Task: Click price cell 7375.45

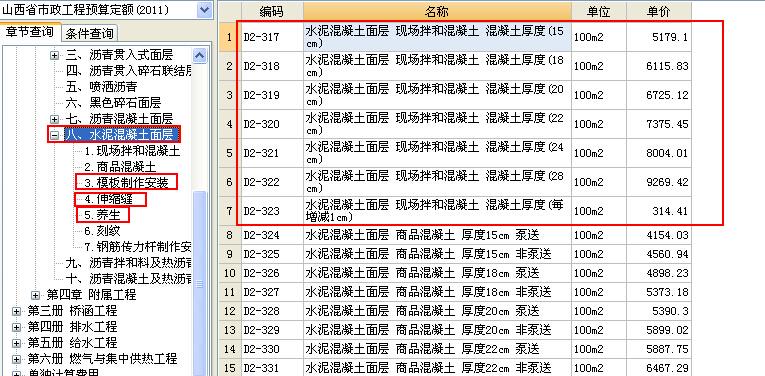Action: pyautogui.click(x=659, y=124)
